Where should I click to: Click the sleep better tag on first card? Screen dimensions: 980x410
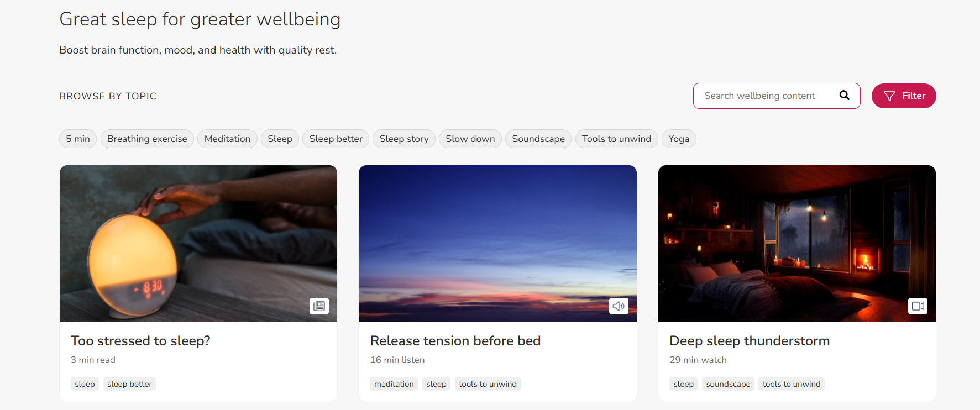(x=129, y=384)
